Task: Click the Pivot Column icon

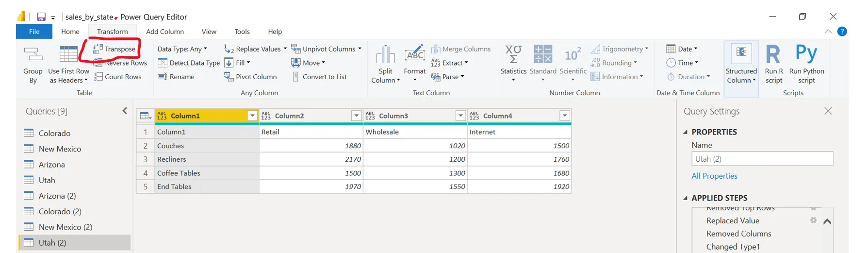Action: 229,77
